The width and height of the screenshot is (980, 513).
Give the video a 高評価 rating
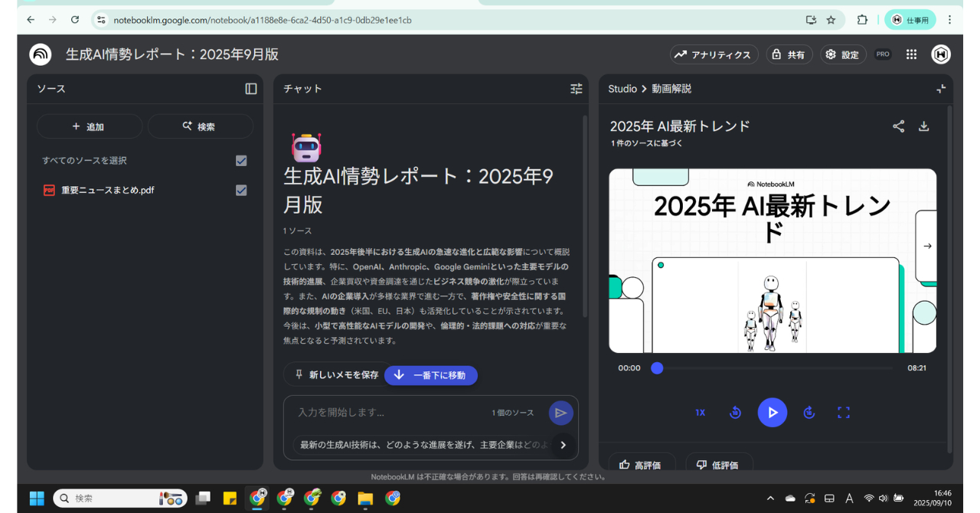point(642,464)
